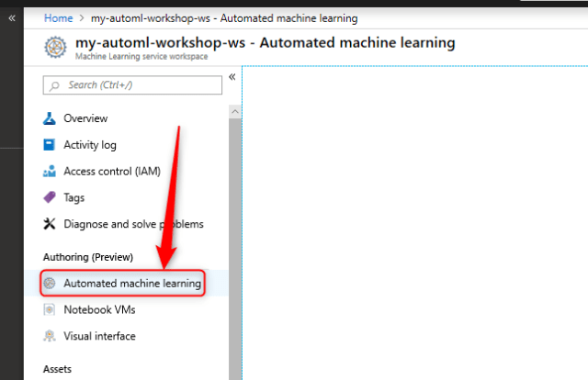Click the resource menu vertical scrollbar track

(x=235, y=249)
